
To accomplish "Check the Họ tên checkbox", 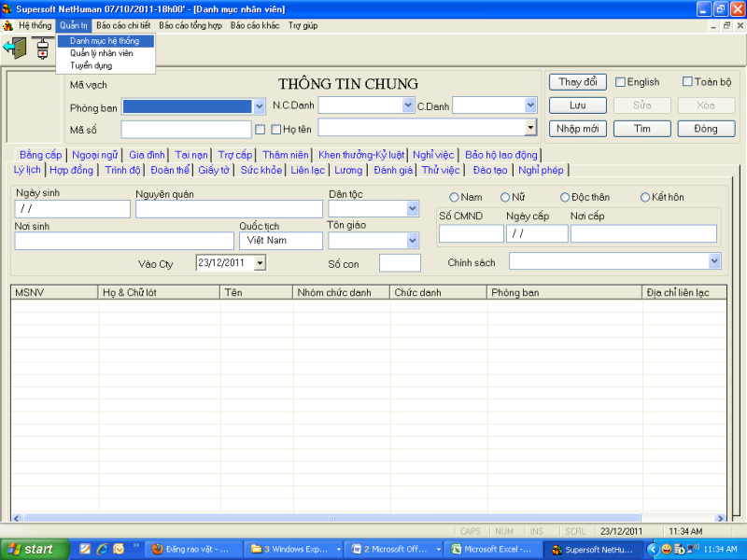I will (x=275, y=129).
